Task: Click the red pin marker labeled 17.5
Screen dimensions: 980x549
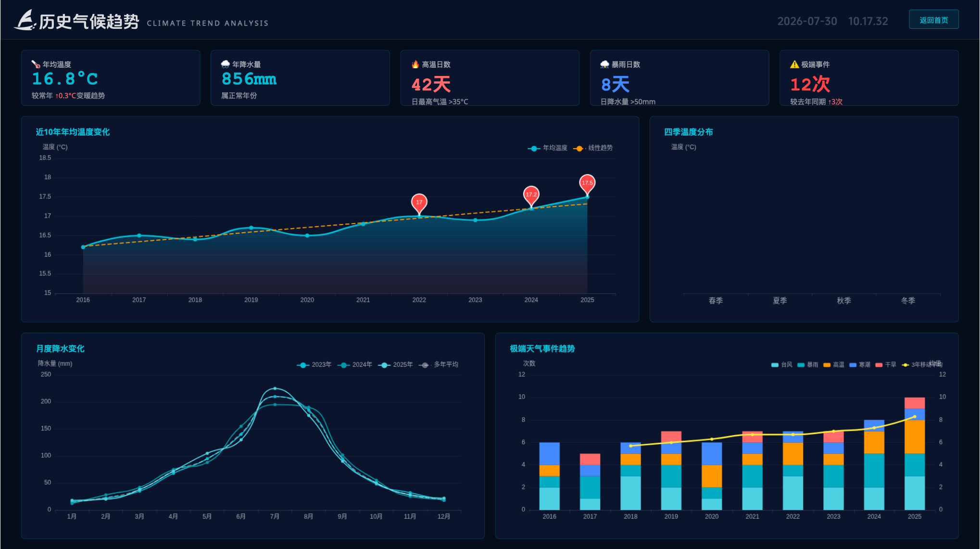Action: 587,184
